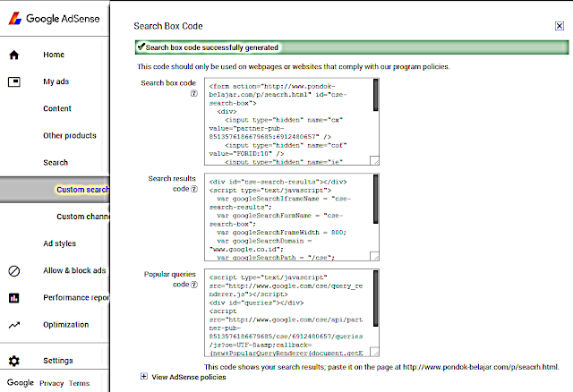Click the 'This code shows your search results' note
The image size is (573, 392).
[x=381, y=367]
